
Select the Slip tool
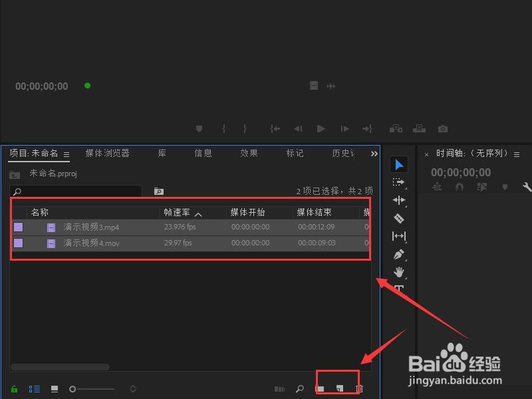[398, 236]
